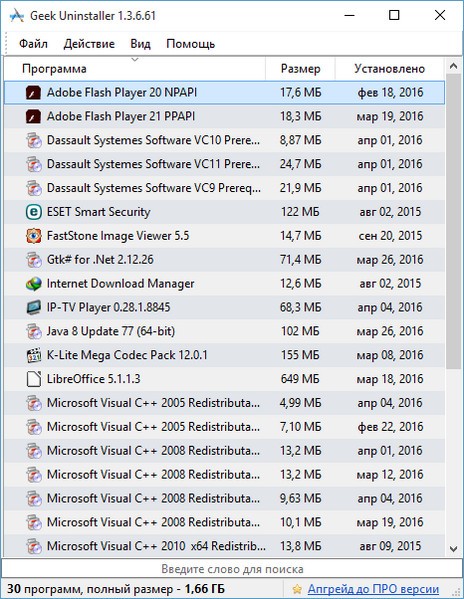
Task: Click the scrollbar down arrow
Action: point(453,549)
